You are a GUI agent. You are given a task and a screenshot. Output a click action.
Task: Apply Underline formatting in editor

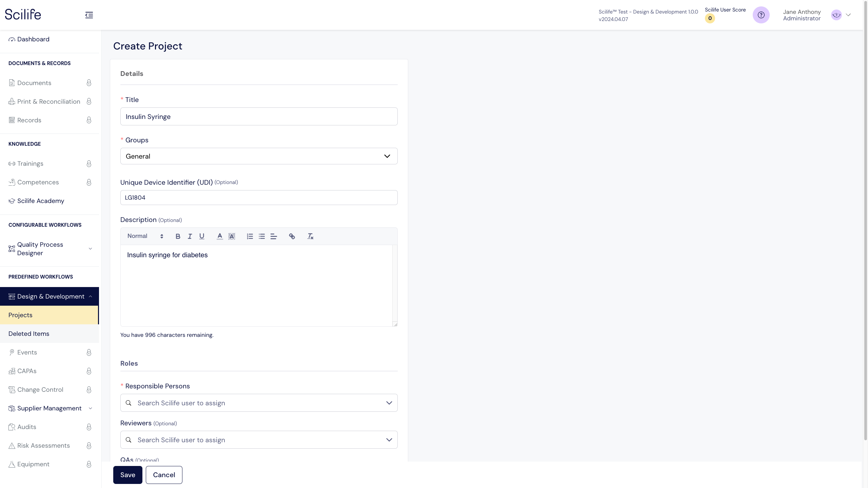[x=202, y=236]
